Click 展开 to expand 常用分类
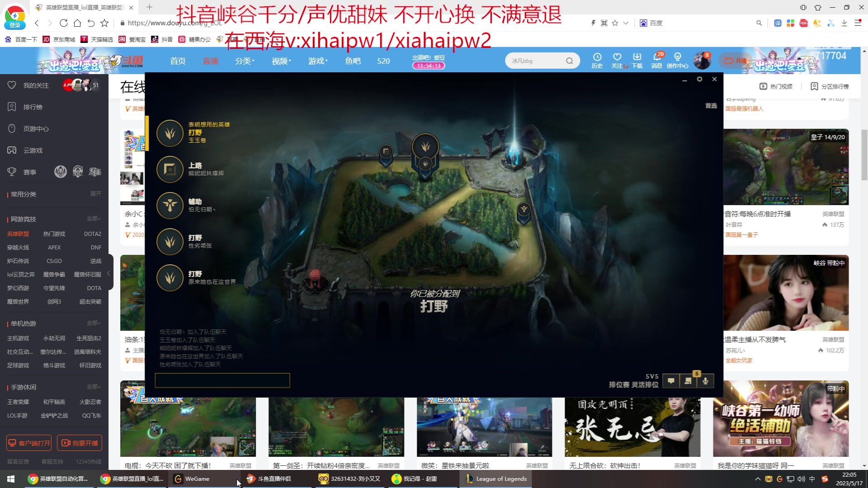 click(x=95, y=194)
